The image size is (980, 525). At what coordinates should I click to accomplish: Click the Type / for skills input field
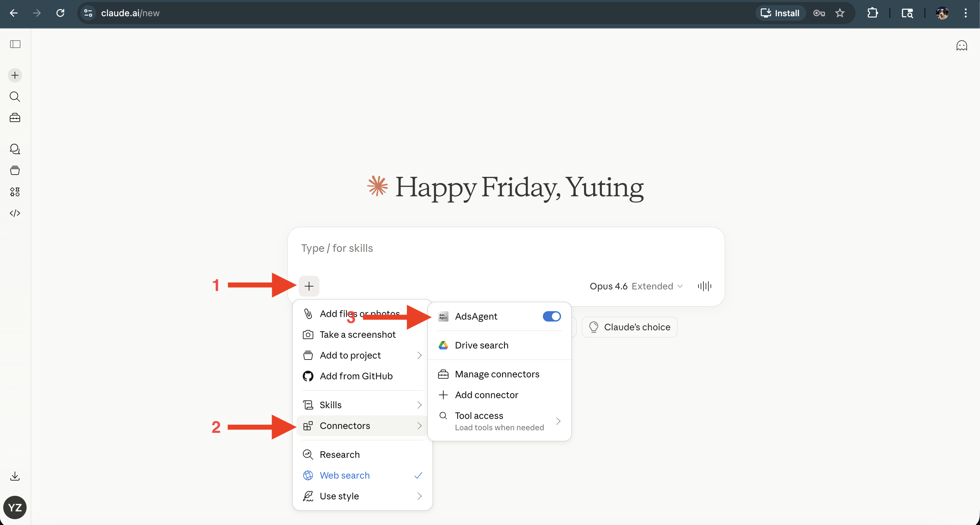[418, 248]
